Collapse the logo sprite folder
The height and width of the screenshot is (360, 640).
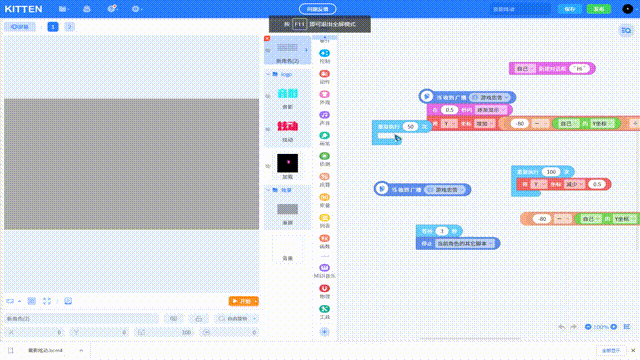point(268,74)
